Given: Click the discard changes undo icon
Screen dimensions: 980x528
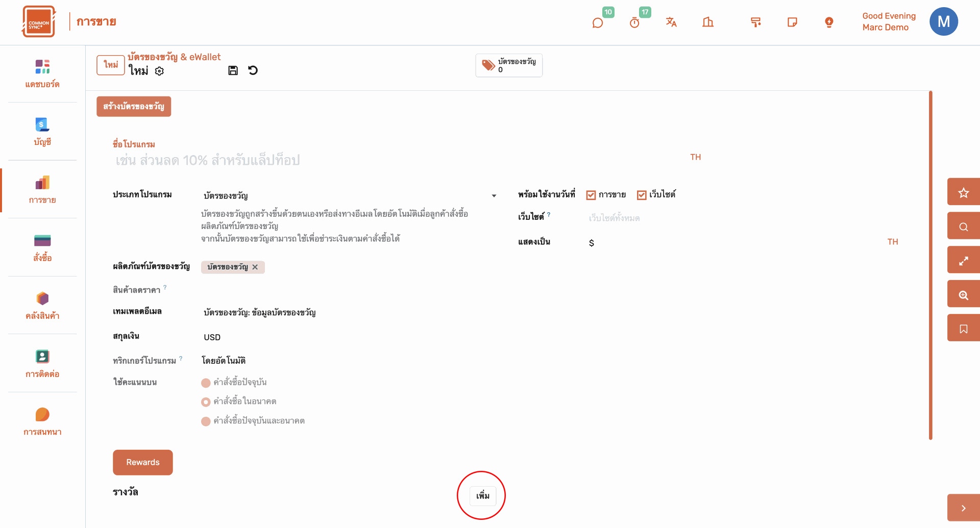Looking at the screenshot, I should click(253, 70).
